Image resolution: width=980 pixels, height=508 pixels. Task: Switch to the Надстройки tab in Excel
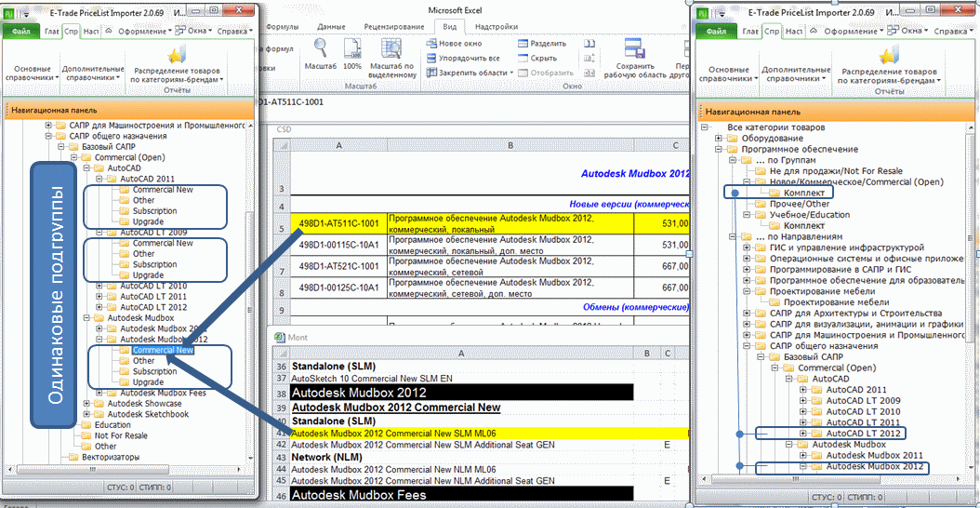[x=497, y=26]
